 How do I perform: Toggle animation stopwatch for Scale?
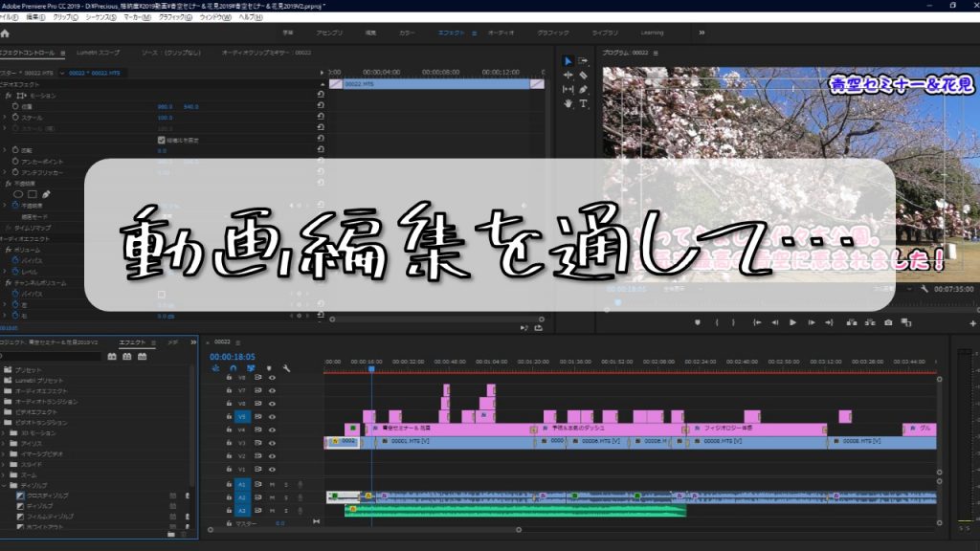[15, 117]
